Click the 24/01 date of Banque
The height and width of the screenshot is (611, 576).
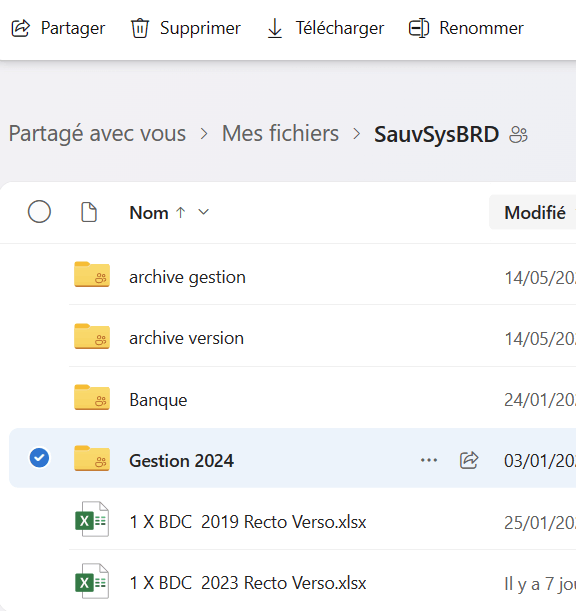click(540, 400)
